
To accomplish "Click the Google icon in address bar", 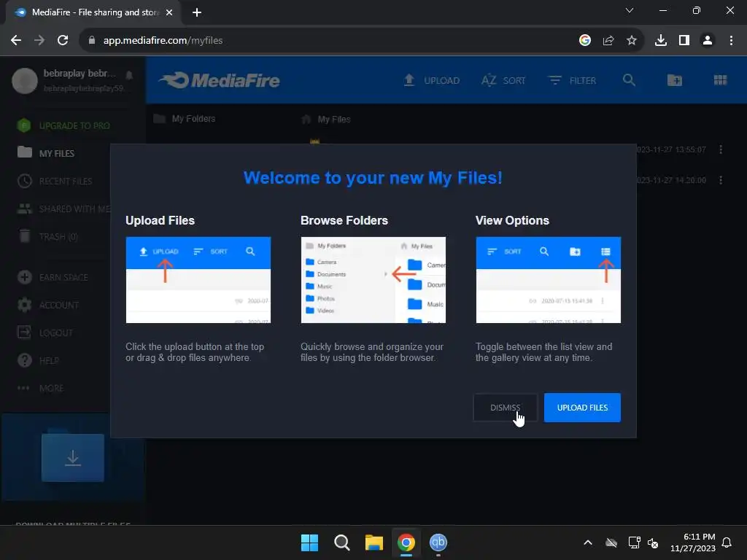I will coord(585,41).
